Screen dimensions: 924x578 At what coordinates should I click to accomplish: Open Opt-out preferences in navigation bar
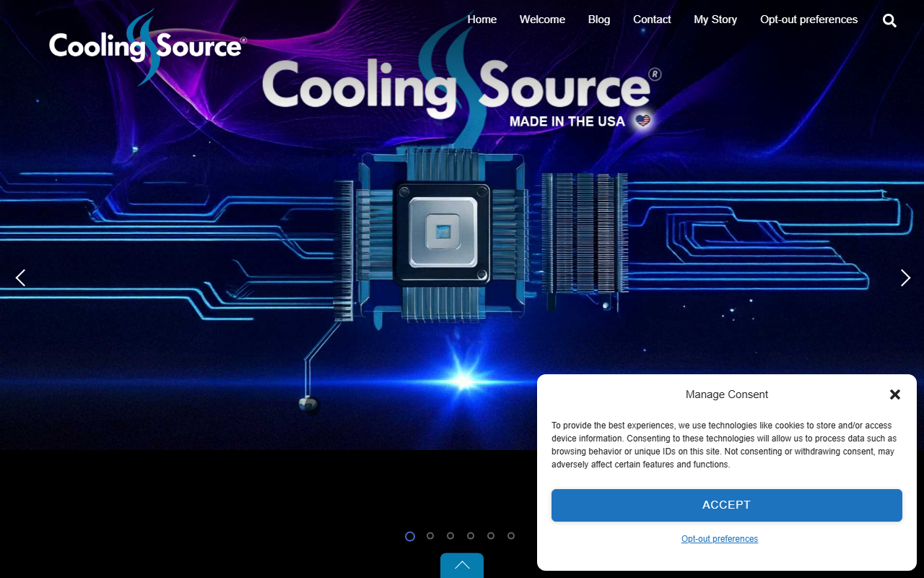click(808, 20)
